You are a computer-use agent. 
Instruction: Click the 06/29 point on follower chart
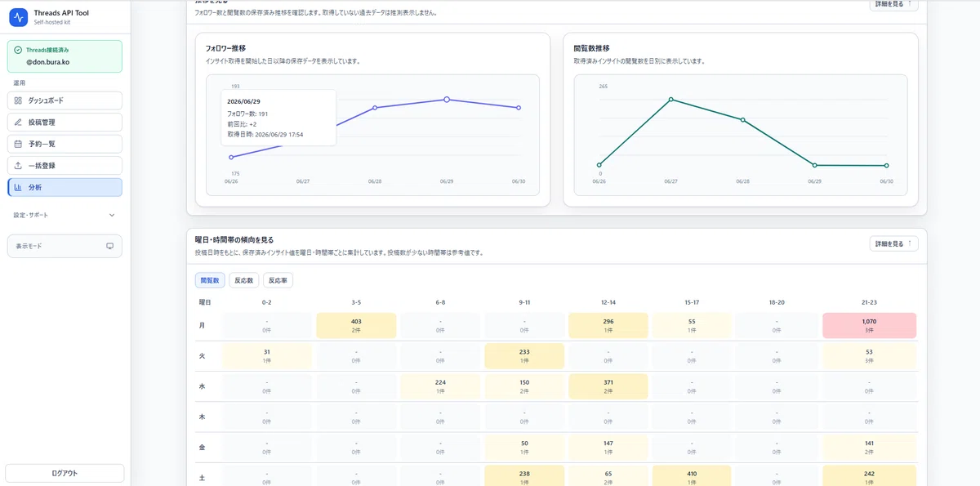447,100
